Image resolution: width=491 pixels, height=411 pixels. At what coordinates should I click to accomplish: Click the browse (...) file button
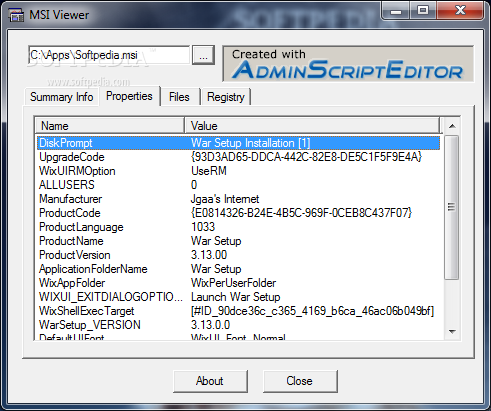coord(203,55)
